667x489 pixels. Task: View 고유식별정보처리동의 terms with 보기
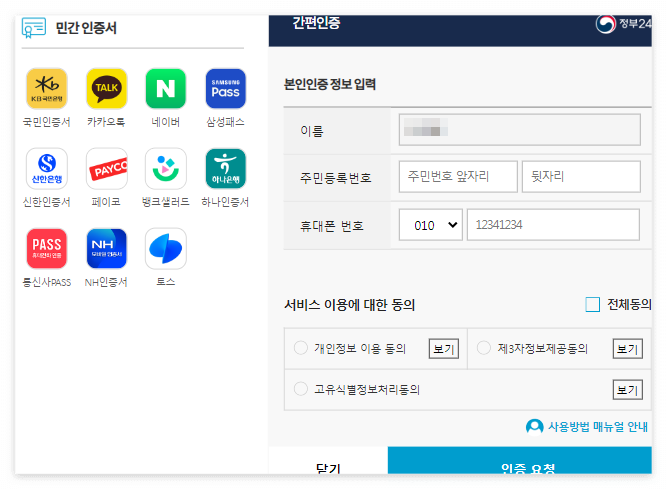627,389
